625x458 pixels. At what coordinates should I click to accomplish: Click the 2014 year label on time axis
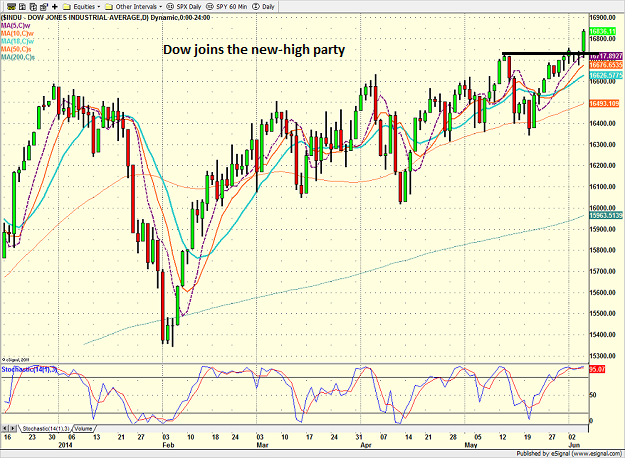pos(65,445)
